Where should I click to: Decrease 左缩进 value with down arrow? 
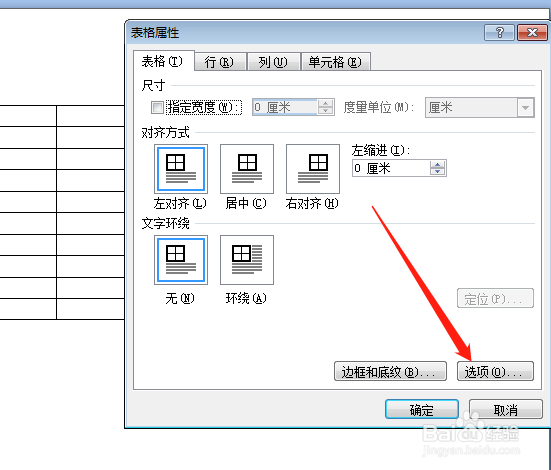(437, 172)
